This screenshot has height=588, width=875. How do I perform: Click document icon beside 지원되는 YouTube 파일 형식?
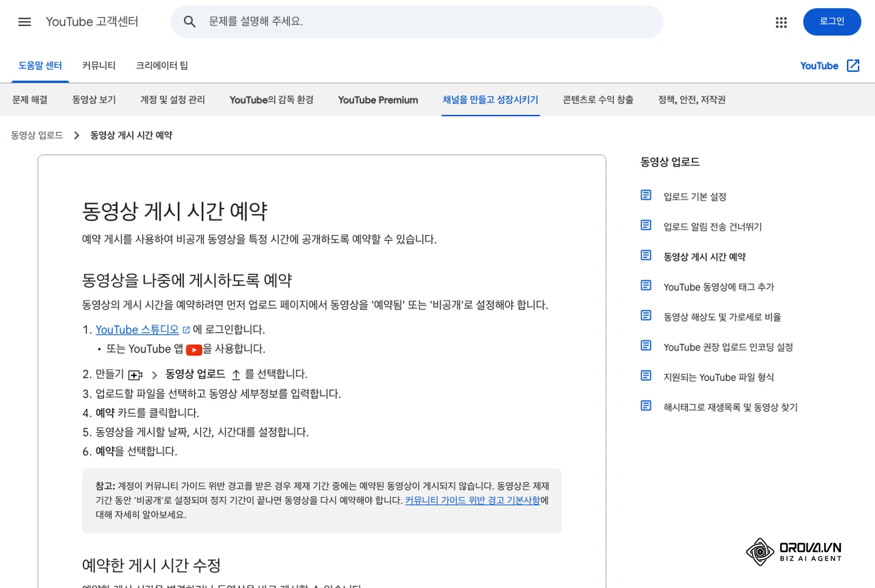[646, 376]
